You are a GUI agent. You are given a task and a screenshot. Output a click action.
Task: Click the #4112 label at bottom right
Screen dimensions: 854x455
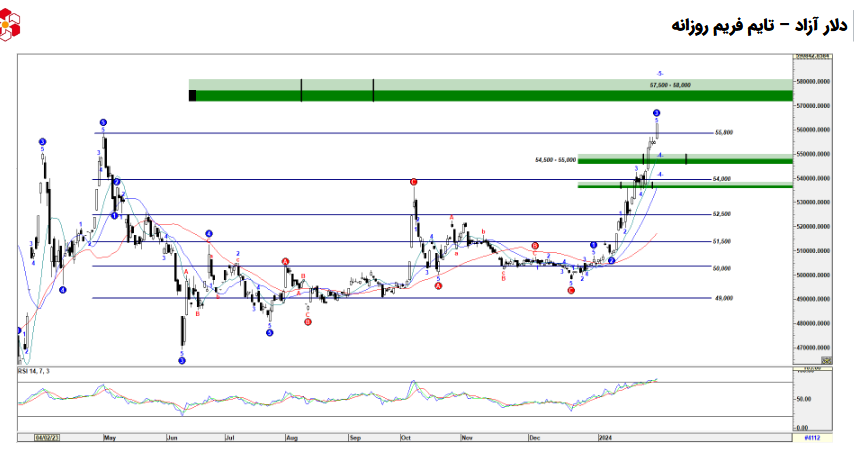[812, 437]
